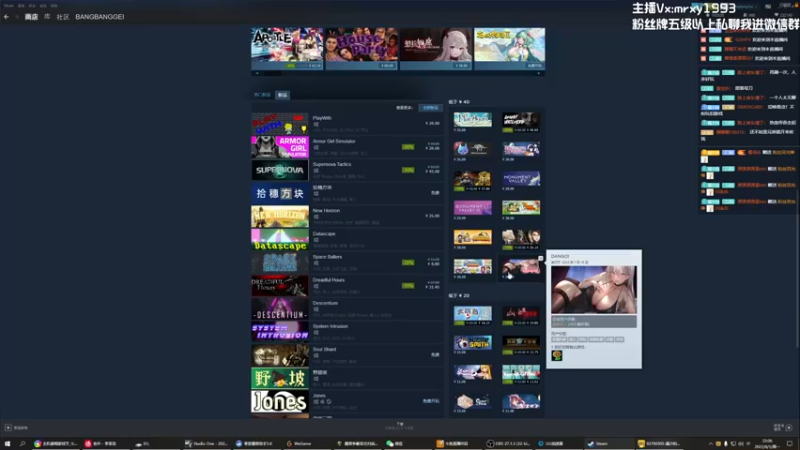The image size is (800, 450).
Task: Open the Windows Start menu
Action: [x=7, y=444]
